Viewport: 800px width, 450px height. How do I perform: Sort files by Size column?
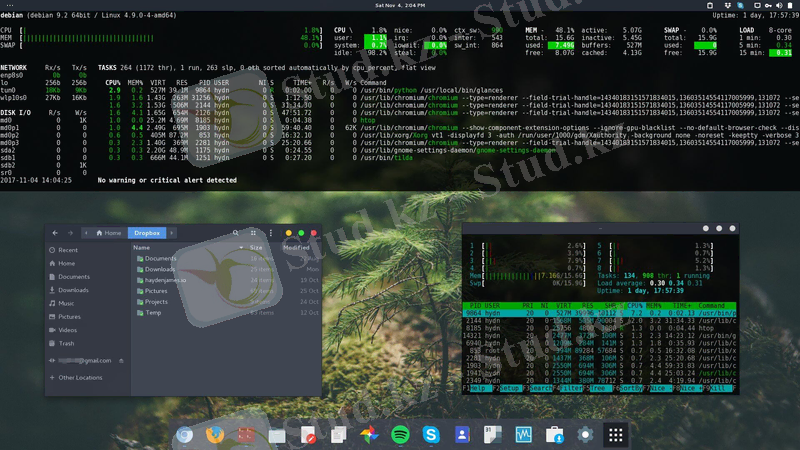click(x=256, y=247)
